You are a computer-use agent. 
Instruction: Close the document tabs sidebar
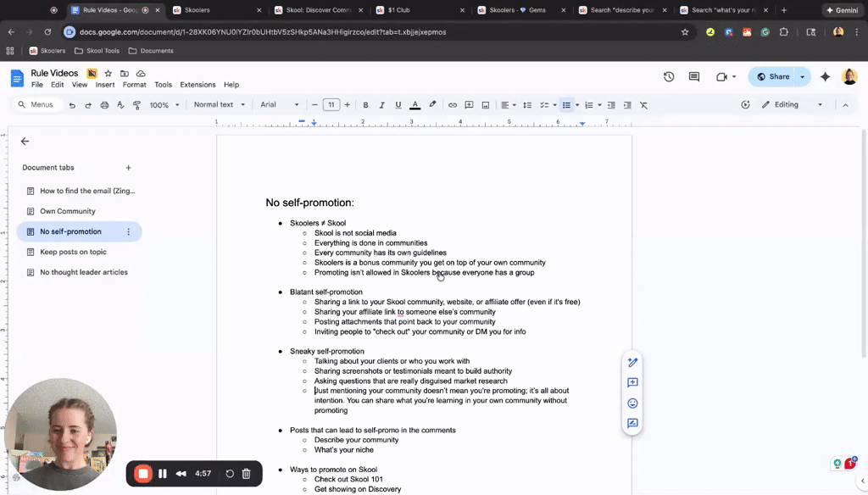coord(25,142)
